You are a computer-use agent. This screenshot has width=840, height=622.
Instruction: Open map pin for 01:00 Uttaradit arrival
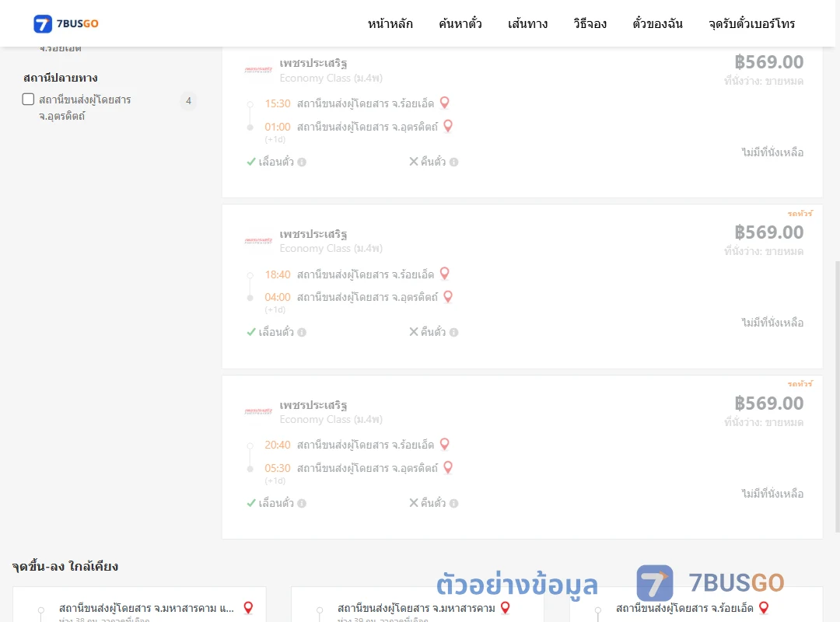coord(449,126)
